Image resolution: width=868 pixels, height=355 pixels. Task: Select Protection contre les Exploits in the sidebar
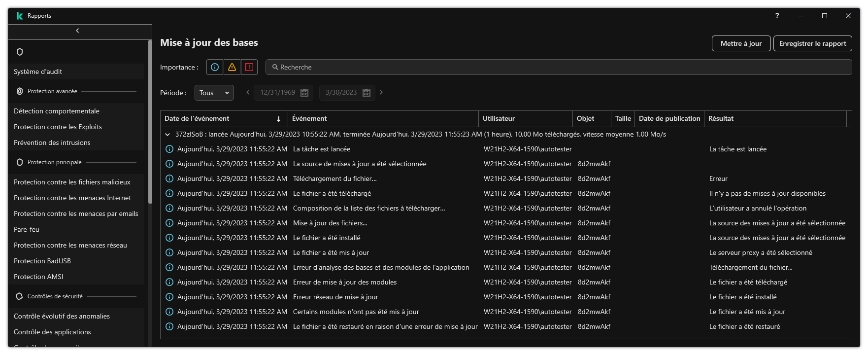58,127
